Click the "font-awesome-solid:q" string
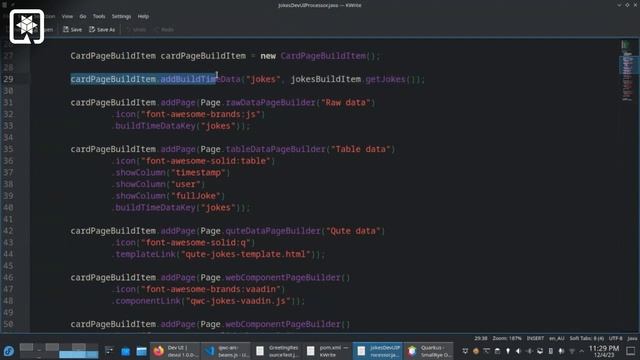This screenshot has height=360, width=640. pyautogui.click(x=196, y=242)
